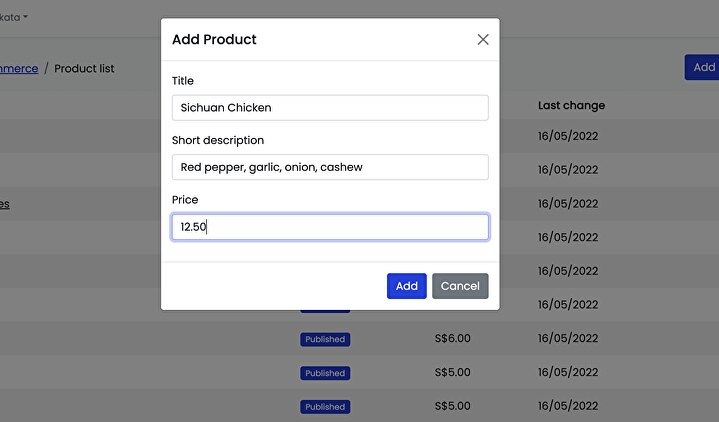Click Published badge in the S$6.00 row
The height and width of the screenshot is (422, 719).
[x=325, y=339]
